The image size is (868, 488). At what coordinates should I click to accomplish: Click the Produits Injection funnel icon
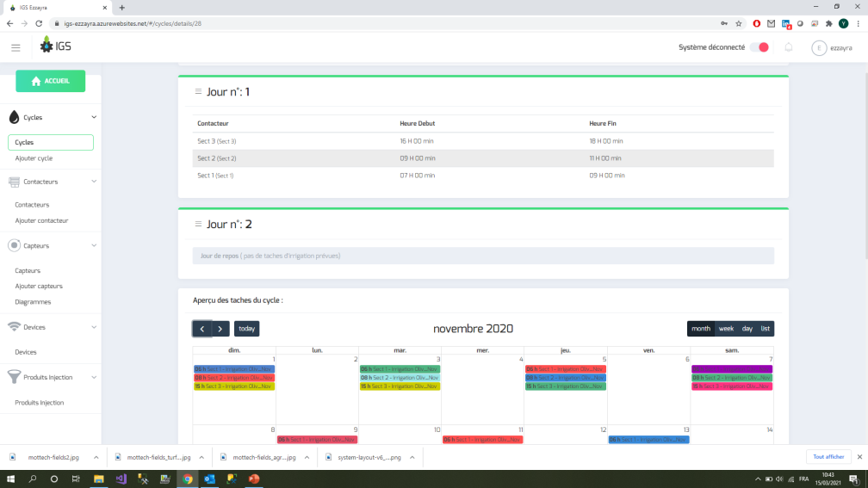pos(15,377)
